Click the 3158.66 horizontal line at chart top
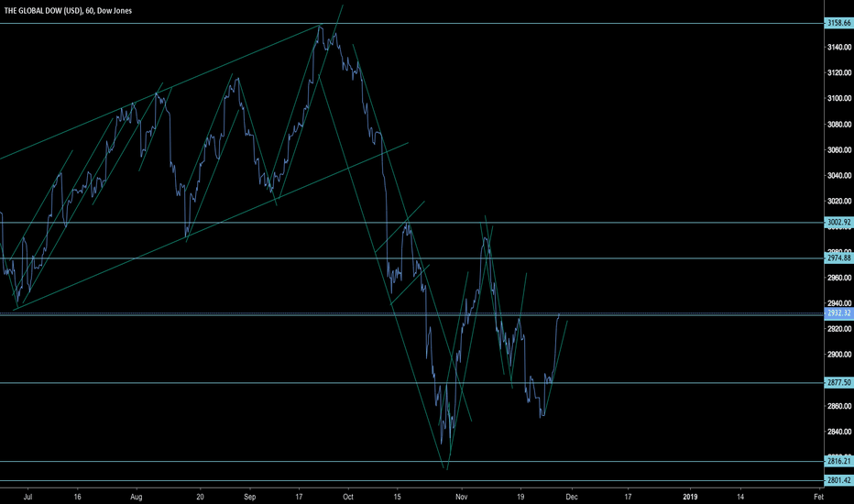The image size is (854, 504). 411,24
